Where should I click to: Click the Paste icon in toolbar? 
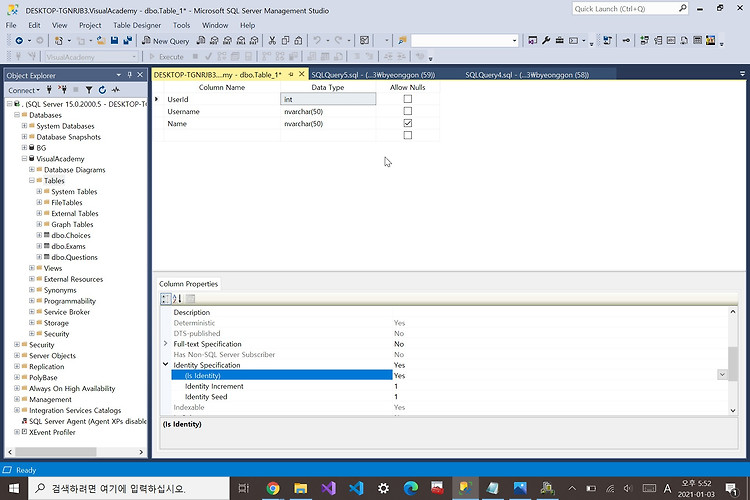coord(298,41)
